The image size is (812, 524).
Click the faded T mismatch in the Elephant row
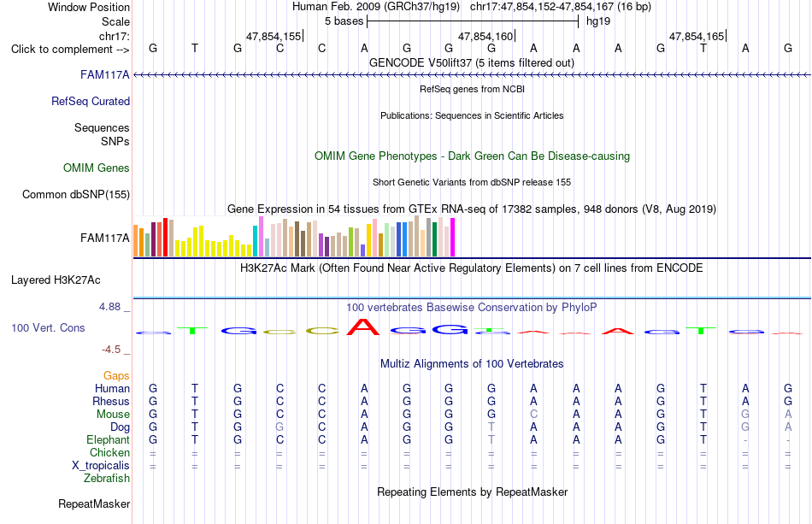[x=491, y=439]
